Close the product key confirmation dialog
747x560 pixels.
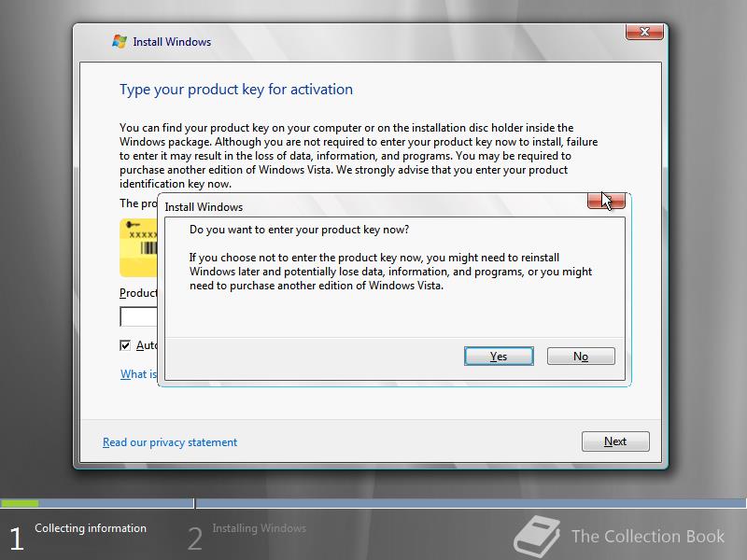coord(606,201)
